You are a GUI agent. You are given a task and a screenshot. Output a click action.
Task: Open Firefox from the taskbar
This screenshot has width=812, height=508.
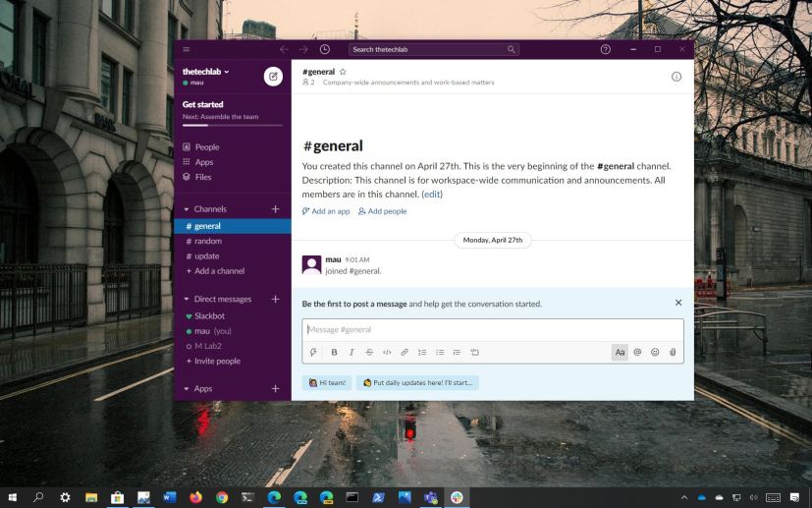195,497
